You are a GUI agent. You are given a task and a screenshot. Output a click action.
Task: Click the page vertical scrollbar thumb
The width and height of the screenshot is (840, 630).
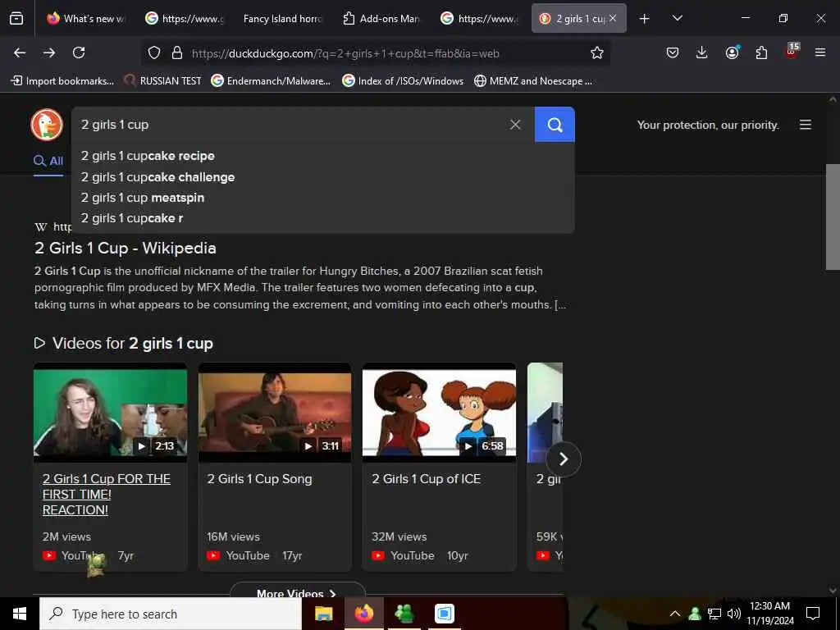833,217
